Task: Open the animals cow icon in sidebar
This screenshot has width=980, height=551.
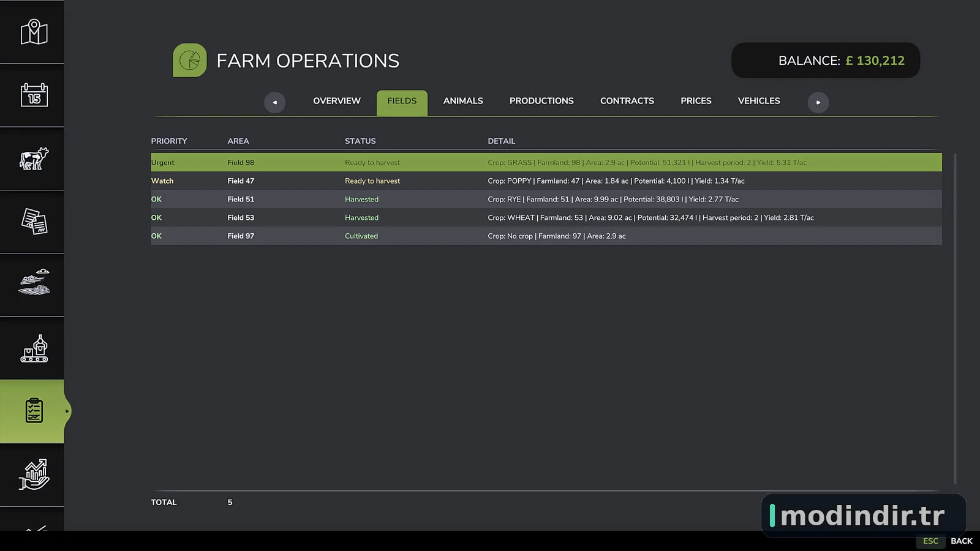Action: (34, 159)
